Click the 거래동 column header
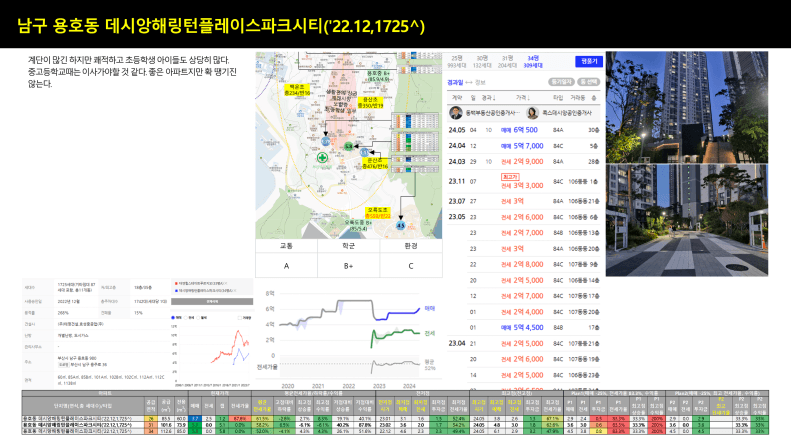The width and height of the screenshot is (791, 445). [578, 97]
